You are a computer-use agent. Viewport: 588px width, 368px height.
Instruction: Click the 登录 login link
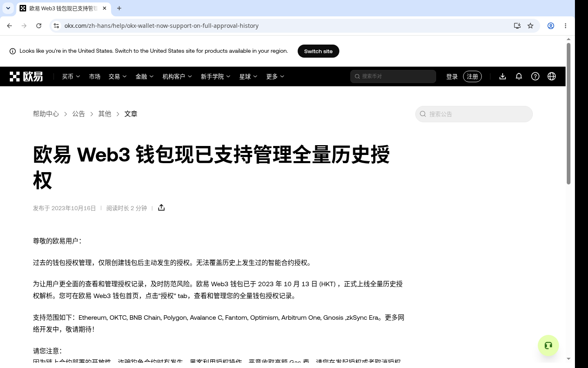(452, 76)
